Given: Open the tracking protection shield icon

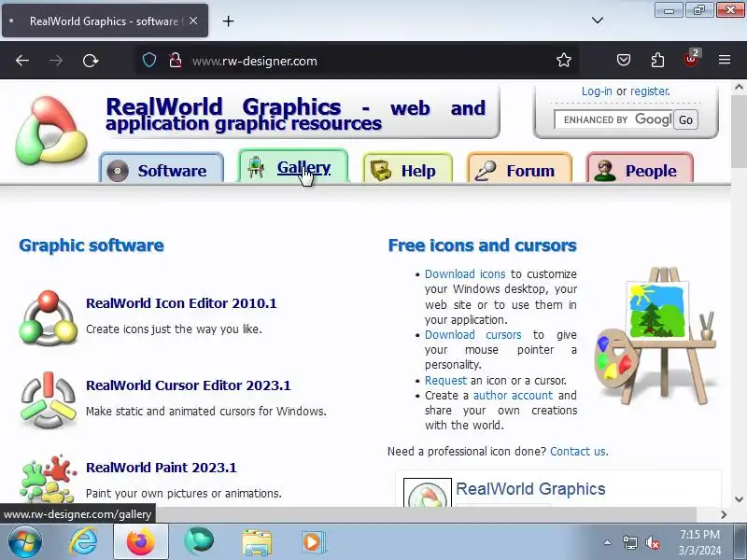Looking at the screenshot, I should pos(149,60).
